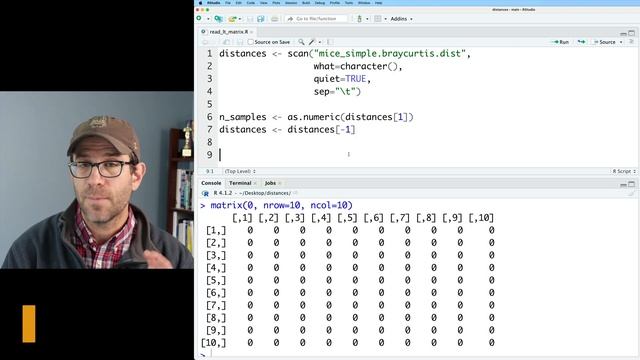Click editor line 9 empty line

click(427, 155)
